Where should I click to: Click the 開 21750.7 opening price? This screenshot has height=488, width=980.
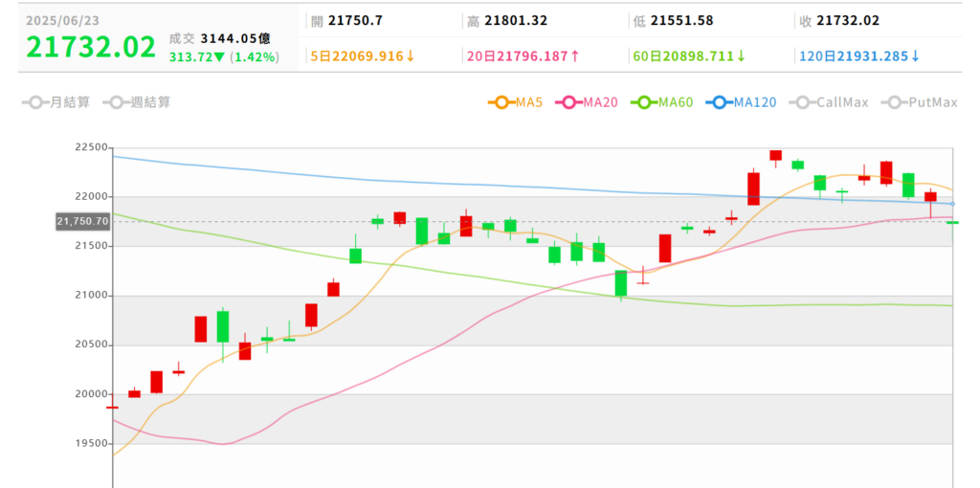[x=346, y=21]
